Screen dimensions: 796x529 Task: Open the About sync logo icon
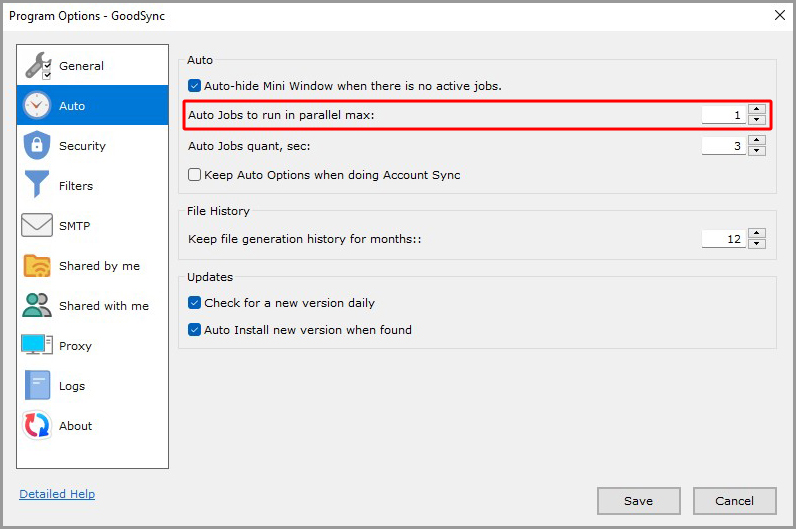point(37,426)
